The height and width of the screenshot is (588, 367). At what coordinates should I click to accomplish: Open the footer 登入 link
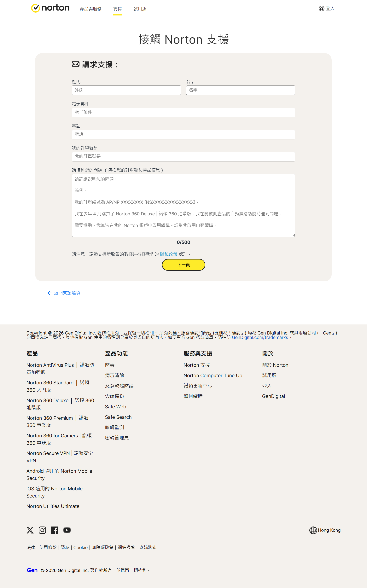267,386
